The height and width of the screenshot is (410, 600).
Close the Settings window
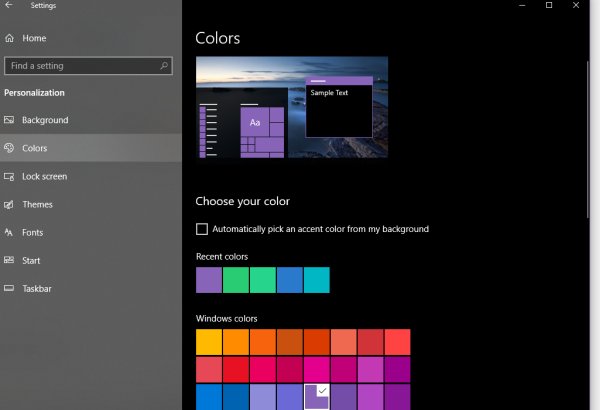[576, 5]
